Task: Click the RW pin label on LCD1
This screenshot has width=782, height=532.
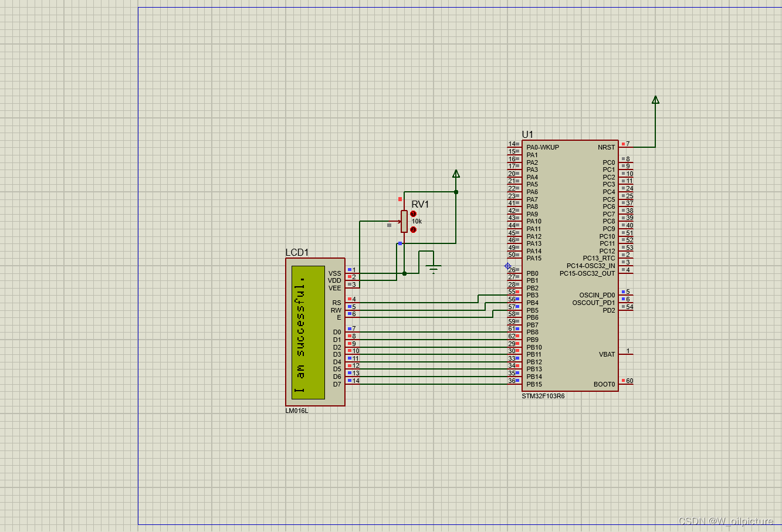Action: click(x=336, y=310)
